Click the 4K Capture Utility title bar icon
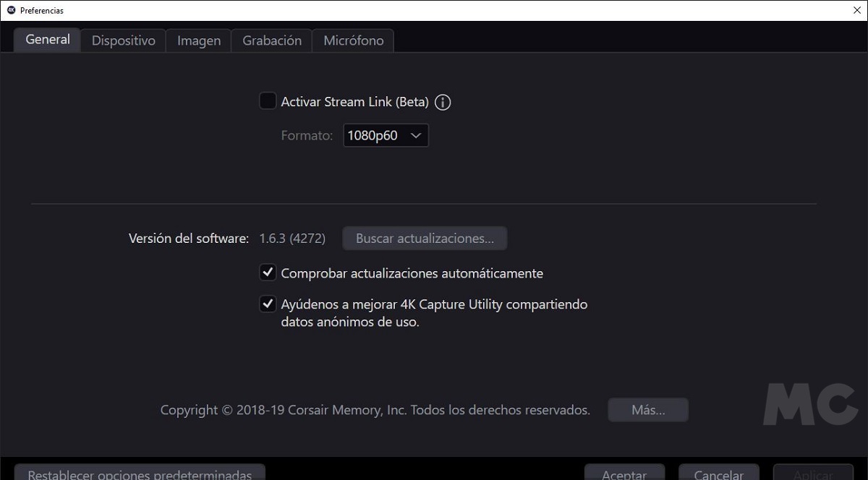868x480 pixels. click(x=11, y=10)
